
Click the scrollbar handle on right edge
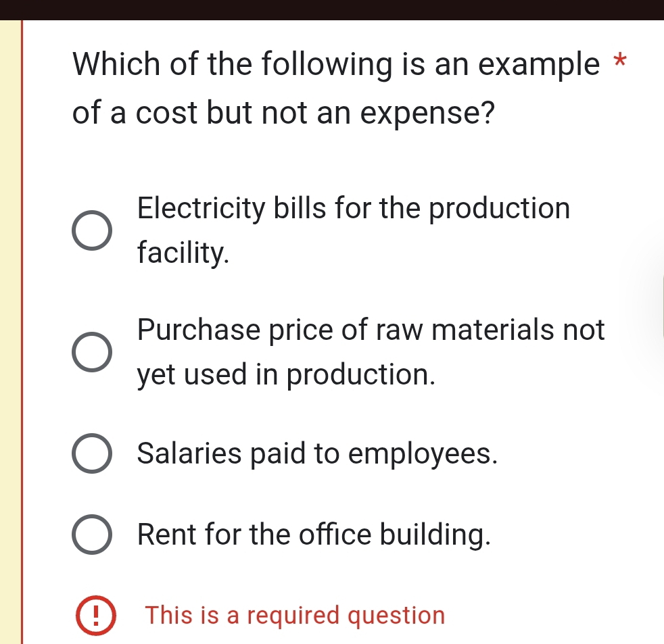(661, 307)
